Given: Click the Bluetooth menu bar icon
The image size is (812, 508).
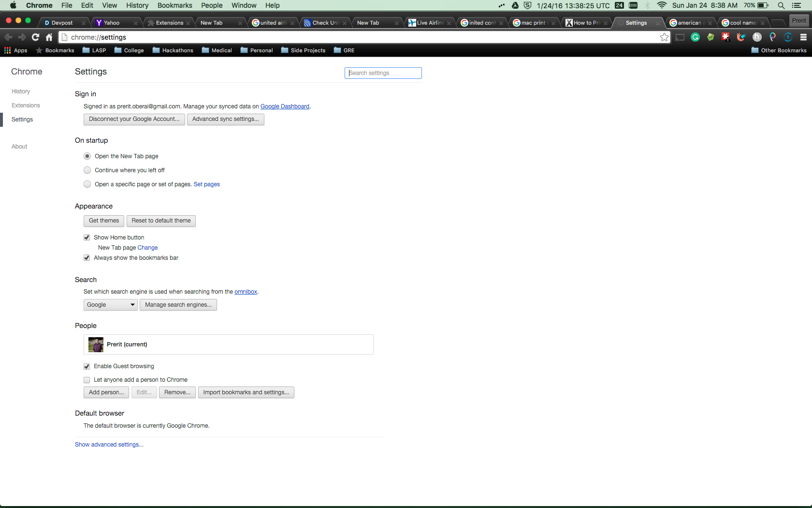Looking at the screenshot, I should pos(647,5).
